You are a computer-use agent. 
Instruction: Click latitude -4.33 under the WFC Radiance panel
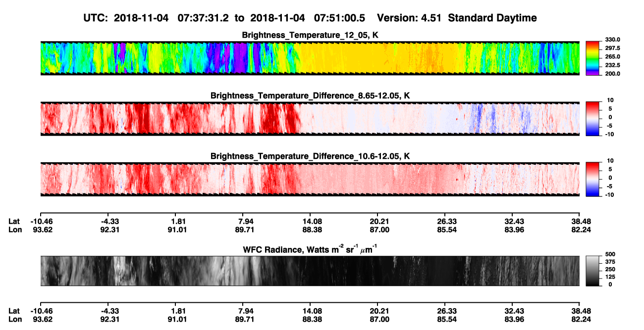tap(108, 311)
